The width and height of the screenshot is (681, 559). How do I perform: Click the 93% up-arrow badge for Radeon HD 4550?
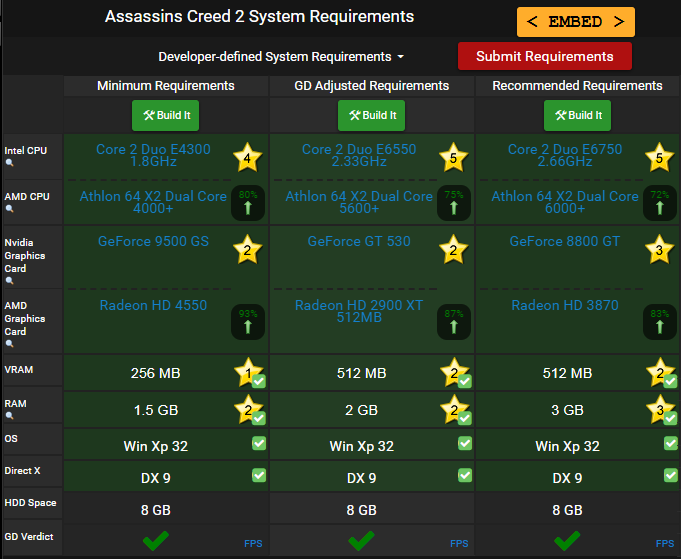pyautogui.click(x=248, y=322)
